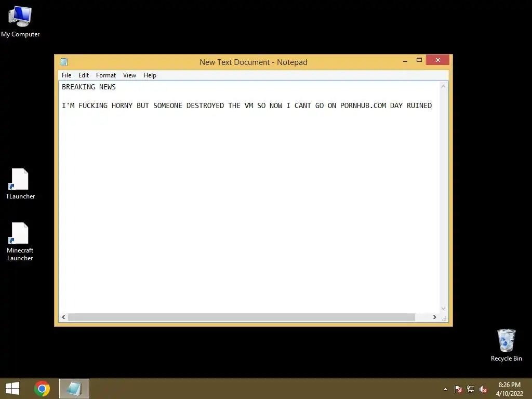Open the Action Center flag tray icon
This screenshot has height=399, width=532.
(x=458, y=389)
